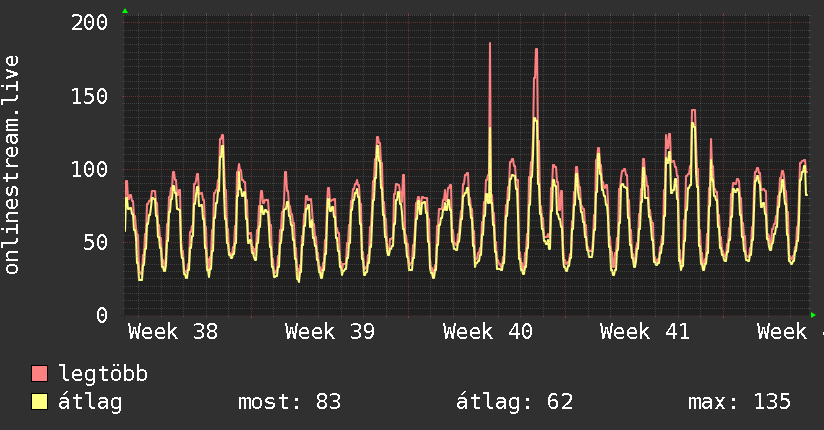Click the Week 39 axis label
The image size is (824, 430).
pyautogui.click(x=330, y=332)
